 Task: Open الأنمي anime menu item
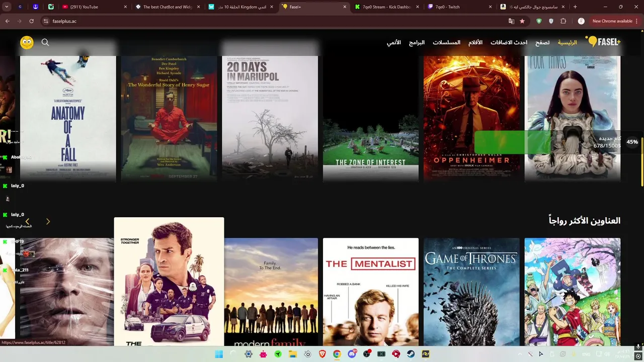click(x=393, y=43)
